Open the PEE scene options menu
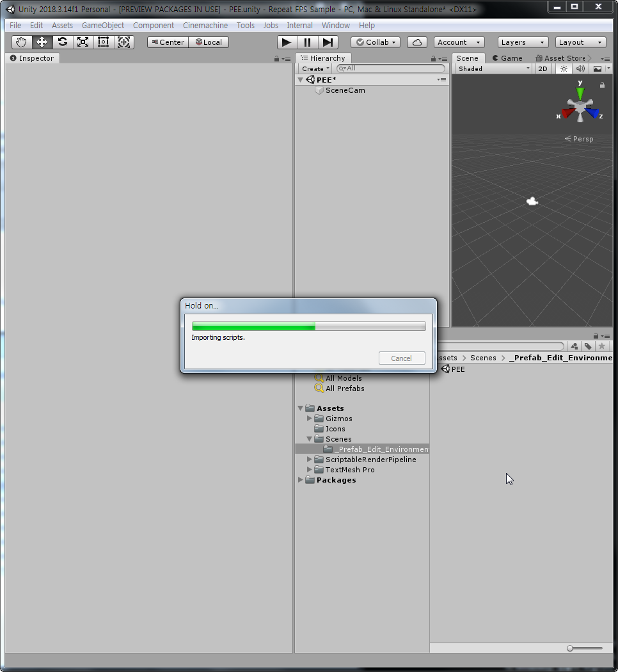 tap(441, 80)
